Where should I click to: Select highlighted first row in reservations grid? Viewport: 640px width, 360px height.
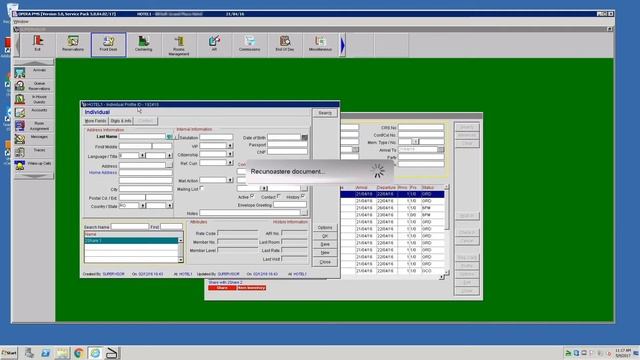[392, 194]
